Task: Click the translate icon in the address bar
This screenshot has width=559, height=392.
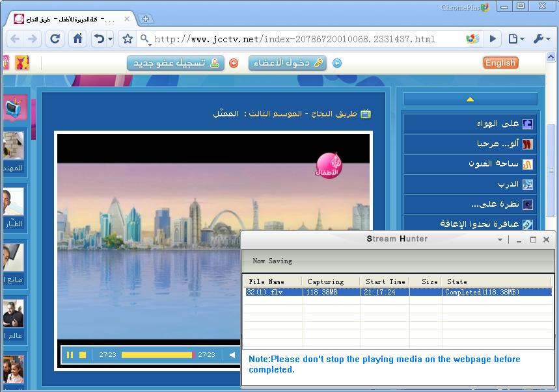Action: coord(472,39)
